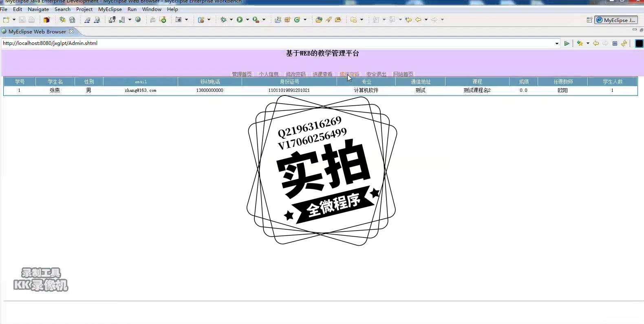Open the Debug dropdown arrow
The width and height of the screenshot is (644, 324).
tap(231, 20)
